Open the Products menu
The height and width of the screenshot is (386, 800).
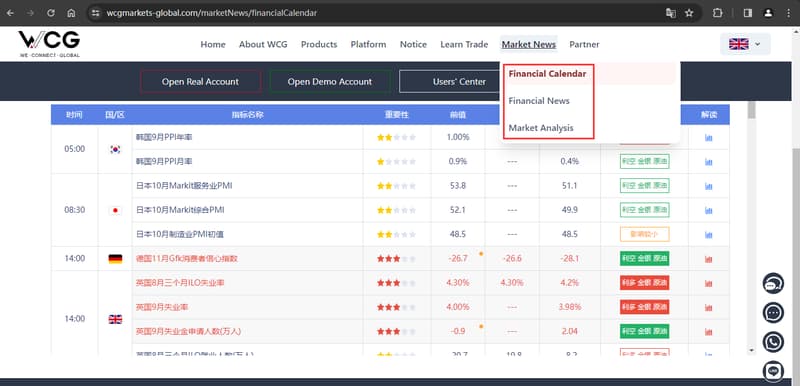click(319, 44)
